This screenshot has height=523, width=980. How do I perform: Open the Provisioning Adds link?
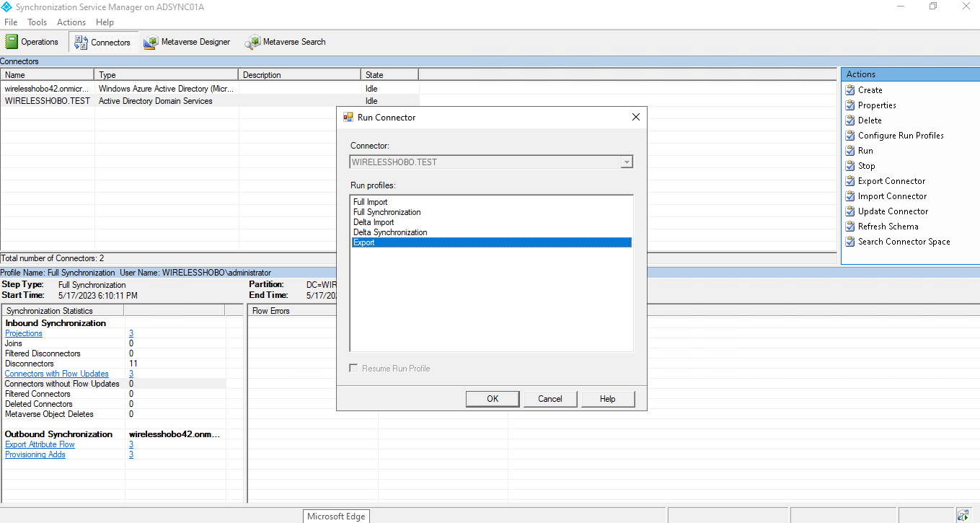[35, 454]
